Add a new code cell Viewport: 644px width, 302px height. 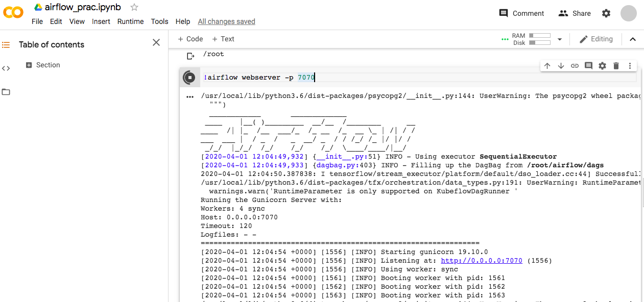[190, 39]
